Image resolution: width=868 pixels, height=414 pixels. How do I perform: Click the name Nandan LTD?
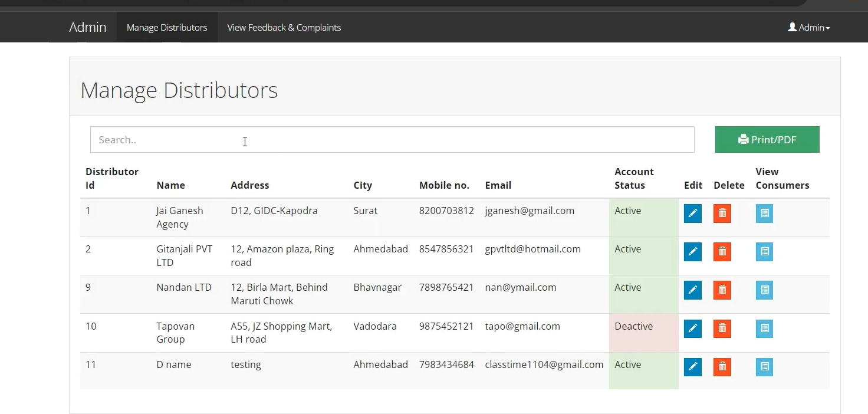pyautogui.click(x=184, y=287)
